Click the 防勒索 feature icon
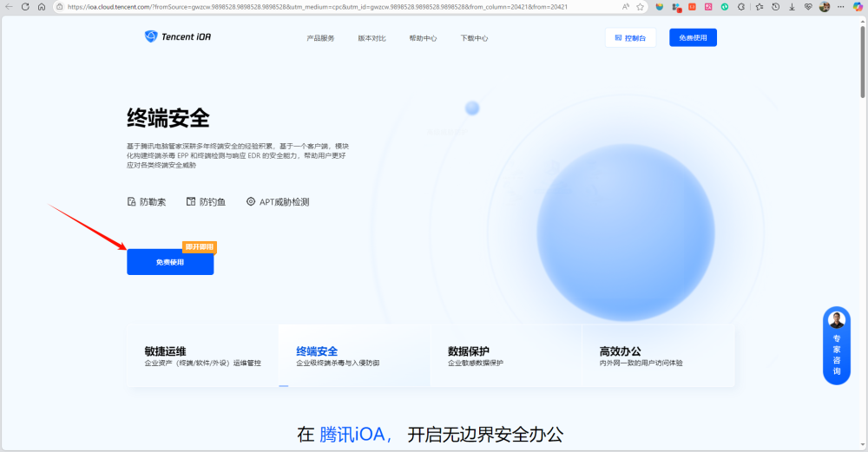This screenshot has height=452, width=868. point(131,202)
